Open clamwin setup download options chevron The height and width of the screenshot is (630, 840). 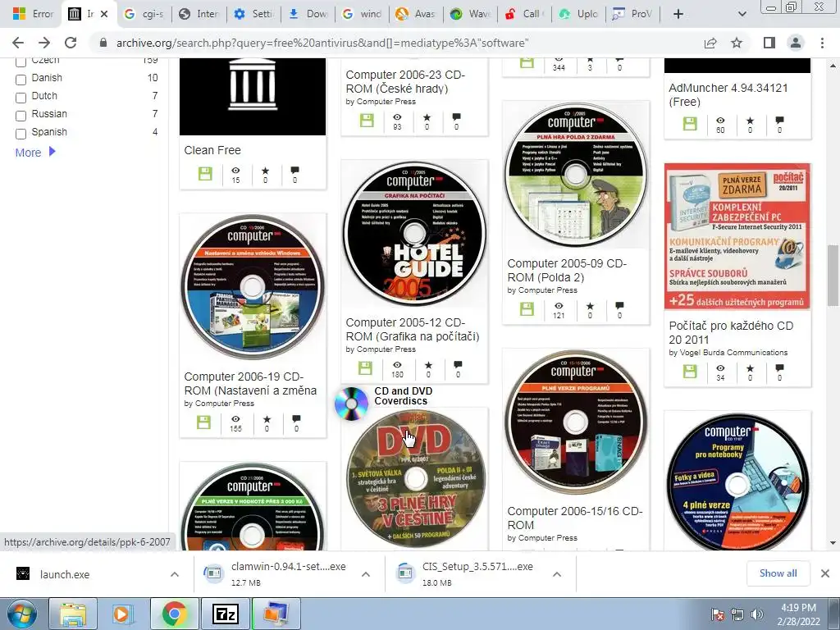pos(366,574)
